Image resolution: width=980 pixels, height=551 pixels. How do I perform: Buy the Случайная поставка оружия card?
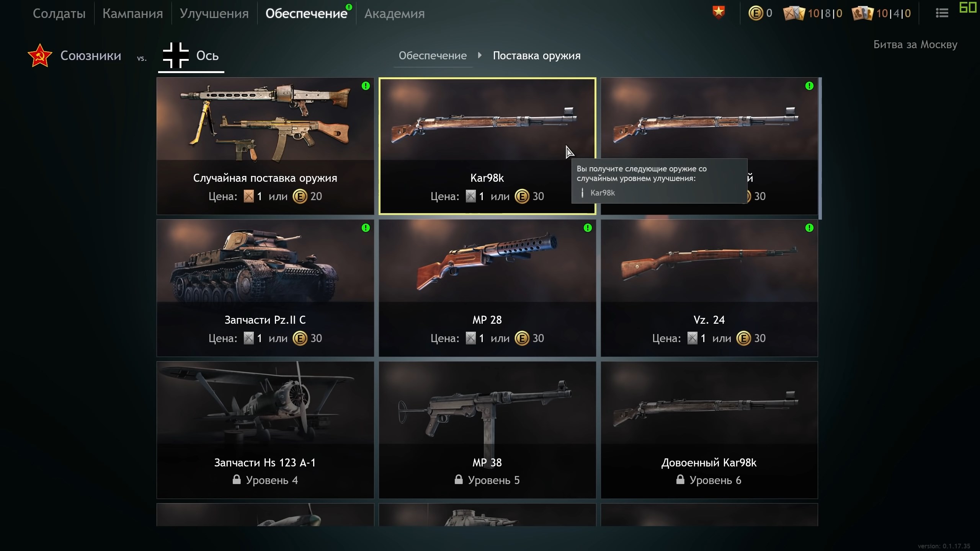click(265, 146)
